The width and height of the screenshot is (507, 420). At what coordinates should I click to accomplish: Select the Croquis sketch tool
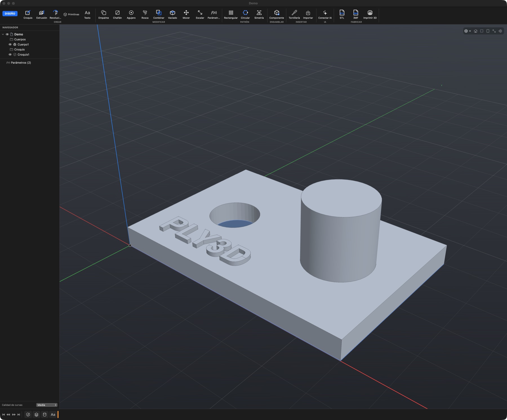pos(28,15)
